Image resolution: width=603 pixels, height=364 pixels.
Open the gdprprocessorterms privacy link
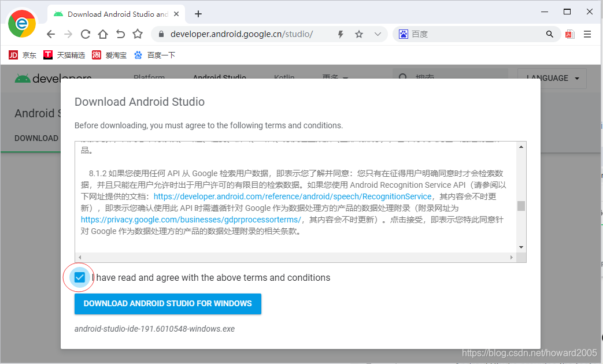point(191,220)
